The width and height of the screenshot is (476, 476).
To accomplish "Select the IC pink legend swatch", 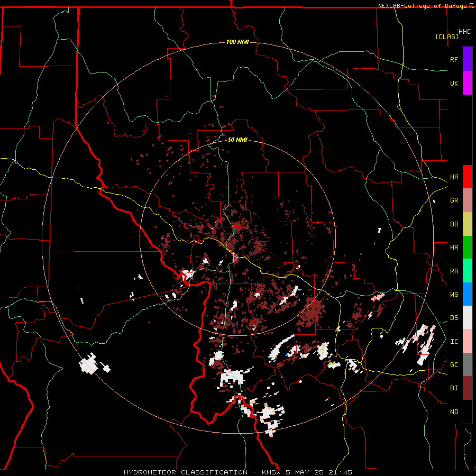I will point(467,341).
